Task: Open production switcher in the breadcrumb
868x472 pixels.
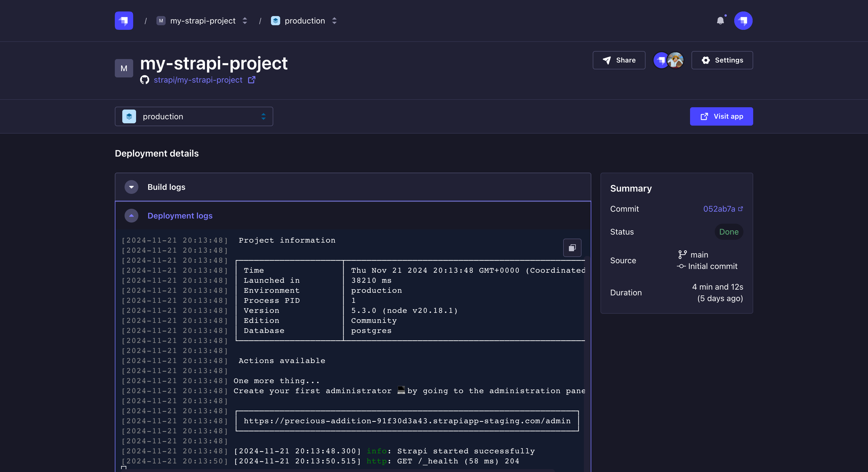Action: [304, 21]
